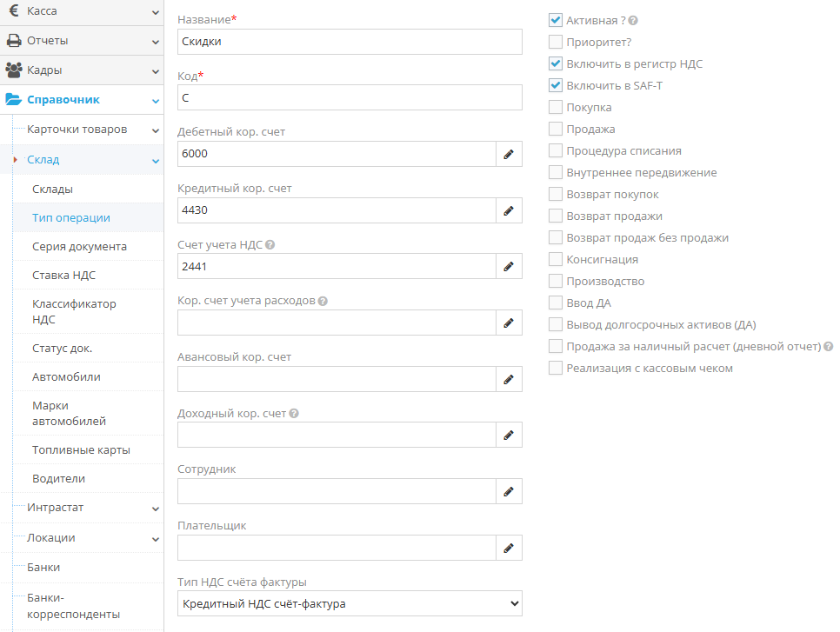The height and width of the screenshot is (632, 840).
Task: Select Склады in the sidebar
Action: 53,189
